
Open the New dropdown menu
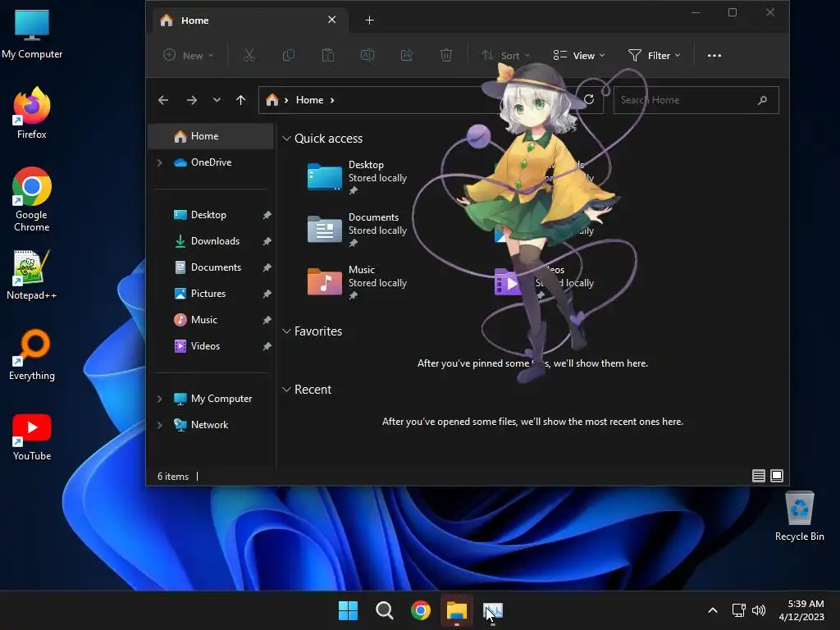[189, 55]
